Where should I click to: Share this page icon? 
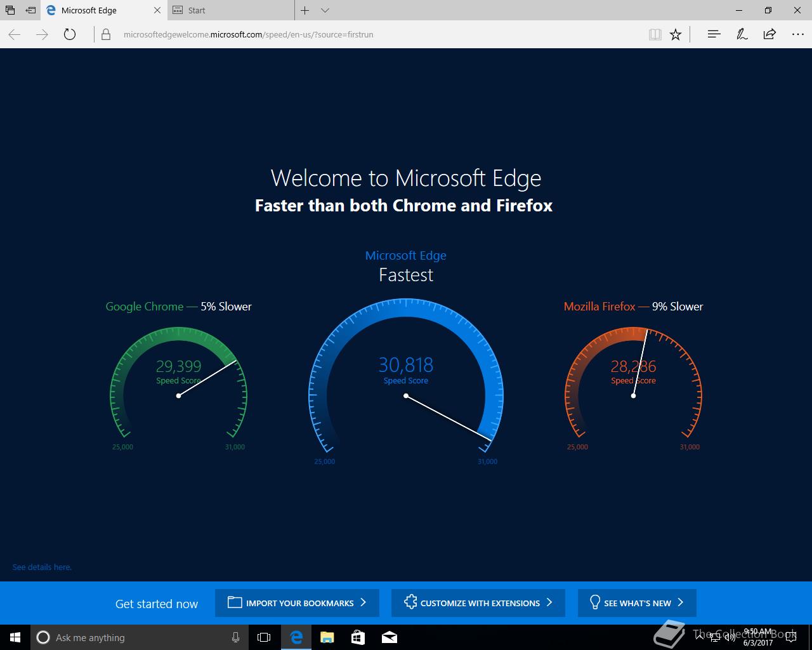(769, 34)
